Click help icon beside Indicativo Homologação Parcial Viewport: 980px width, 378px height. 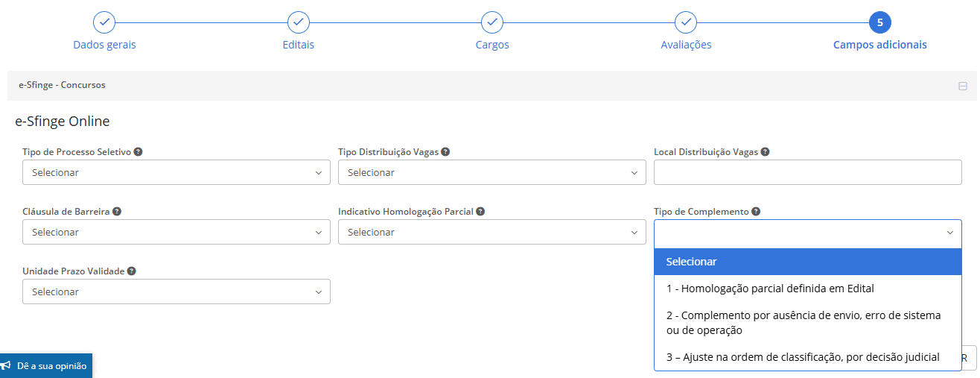480,212
